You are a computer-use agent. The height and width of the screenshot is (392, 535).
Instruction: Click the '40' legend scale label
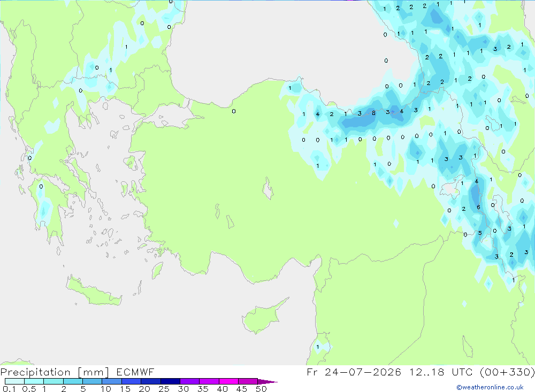tap(222, 389)
